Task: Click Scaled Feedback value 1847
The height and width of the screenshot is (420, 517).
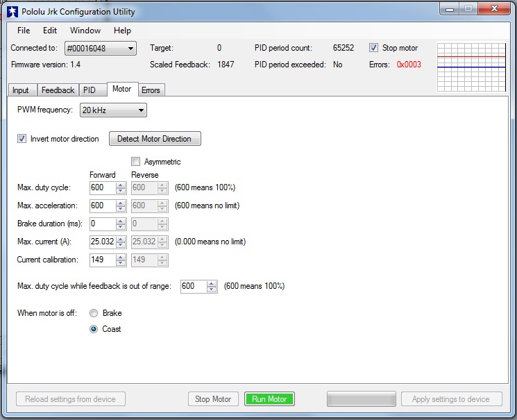Action: [226, 65]
